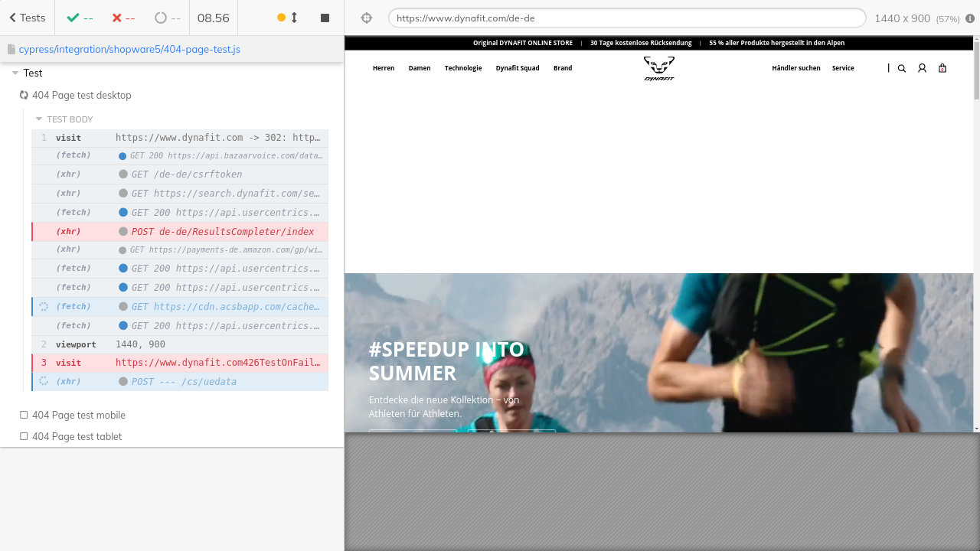
Task: Click the Dynafit snow leopard logo
Action: click(x=658, y=68)
